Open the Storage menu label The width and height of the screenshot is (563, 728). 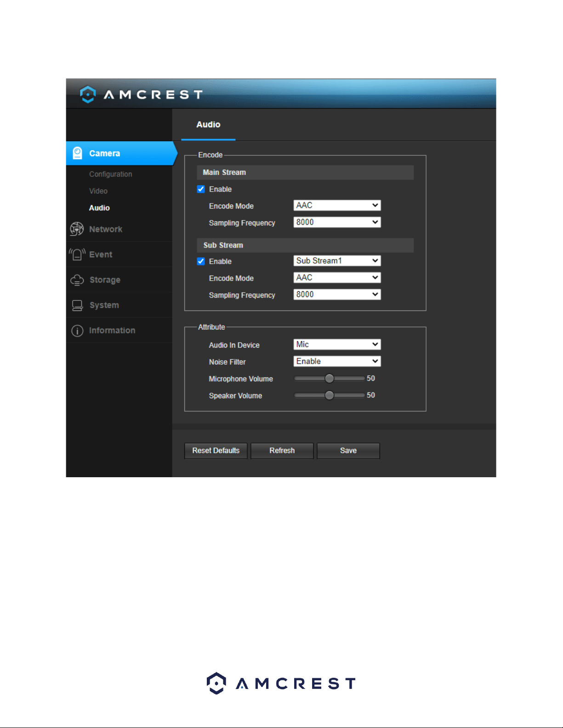point(105,280)
